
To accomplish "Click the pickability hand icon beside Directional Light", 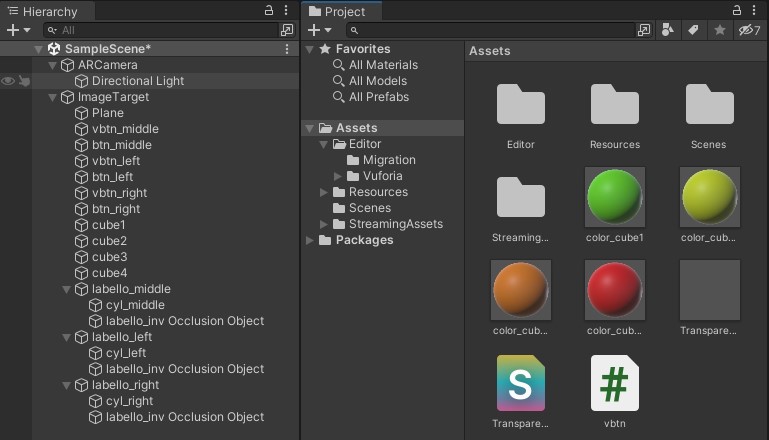I will [x=23, y=81].
